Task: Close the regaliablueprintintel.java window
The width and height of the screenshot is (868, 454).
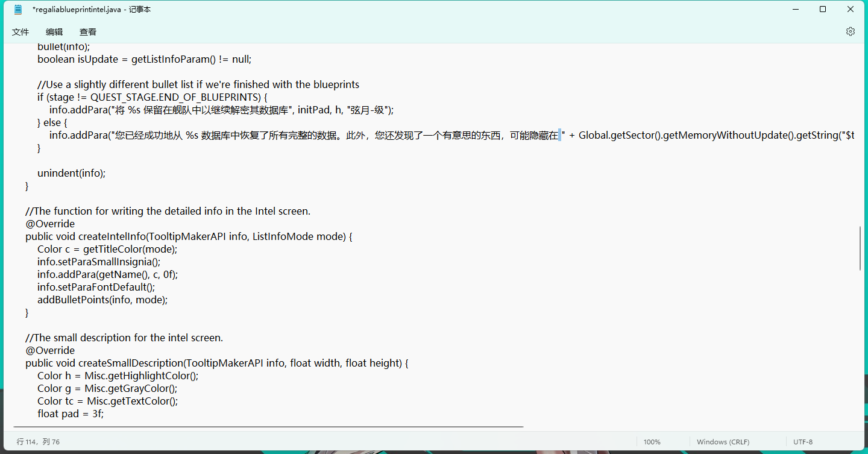Action: (x=851, y=10)
